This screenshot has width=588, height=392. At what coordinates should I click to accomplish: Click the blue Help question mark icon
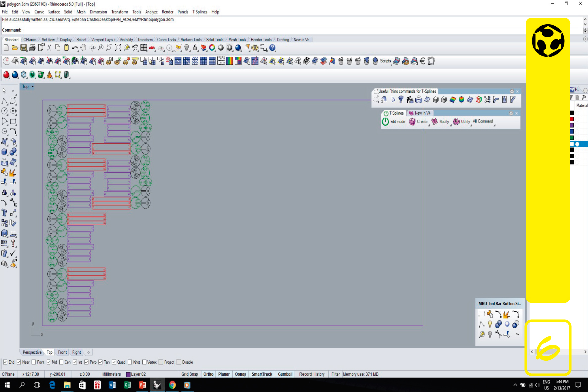pos(273,48)
